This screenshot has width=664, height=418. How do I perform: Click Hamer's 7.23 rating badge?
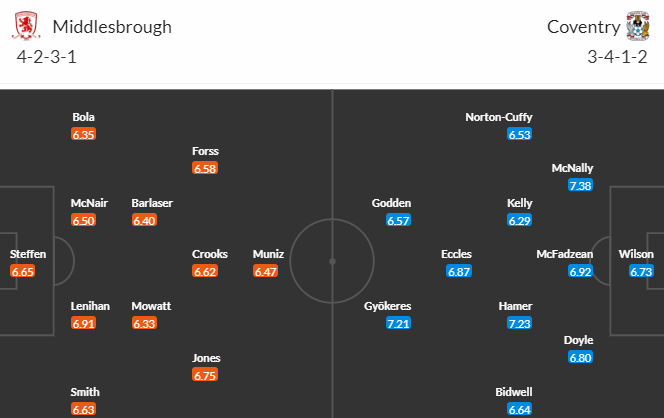point(519,324)
